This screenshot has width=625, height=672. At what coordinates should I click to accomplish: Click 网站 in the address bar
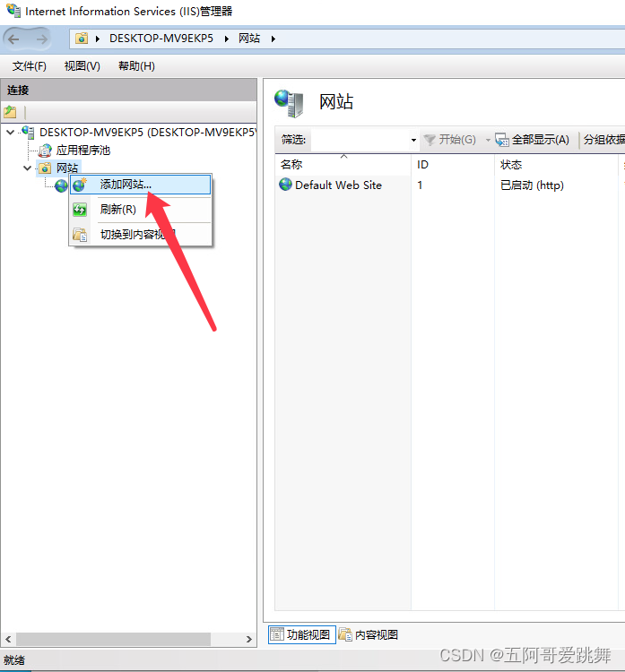pos(249,39)
